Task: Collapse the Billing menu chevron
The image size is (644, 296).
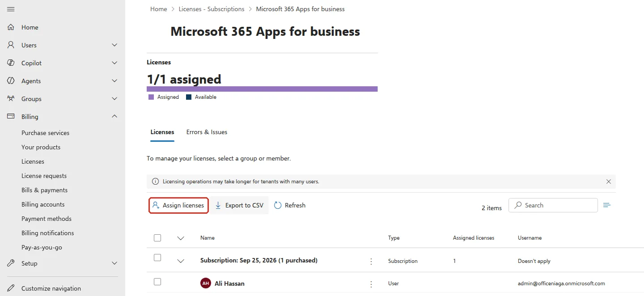Action: (x=114, y=117)
